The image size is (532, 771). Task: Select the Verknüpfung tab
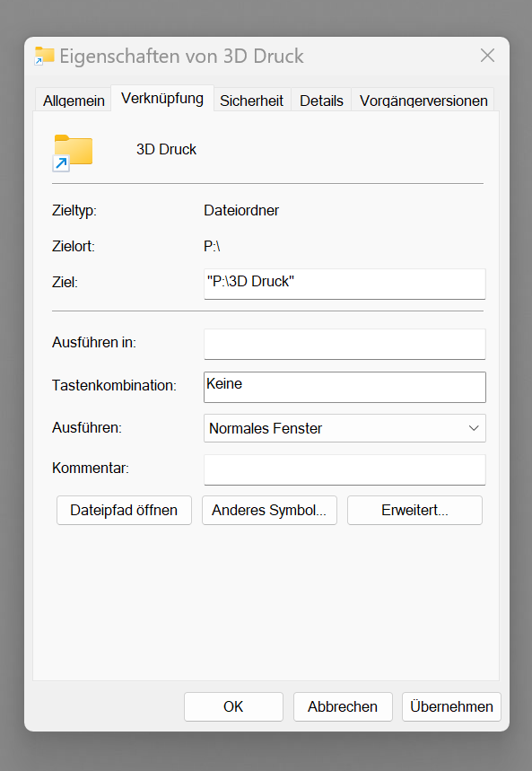161,100
